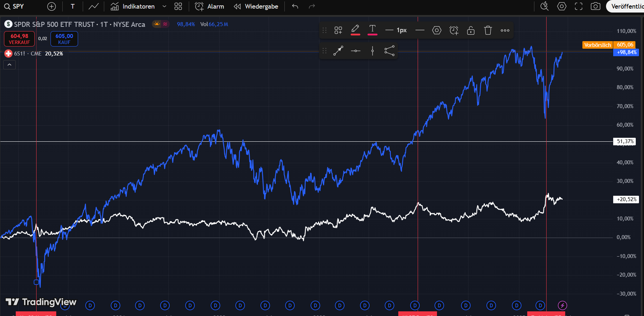Open the SPY symbol search
This screenshot has height=316, width=644.
click(x=14, y=6)
